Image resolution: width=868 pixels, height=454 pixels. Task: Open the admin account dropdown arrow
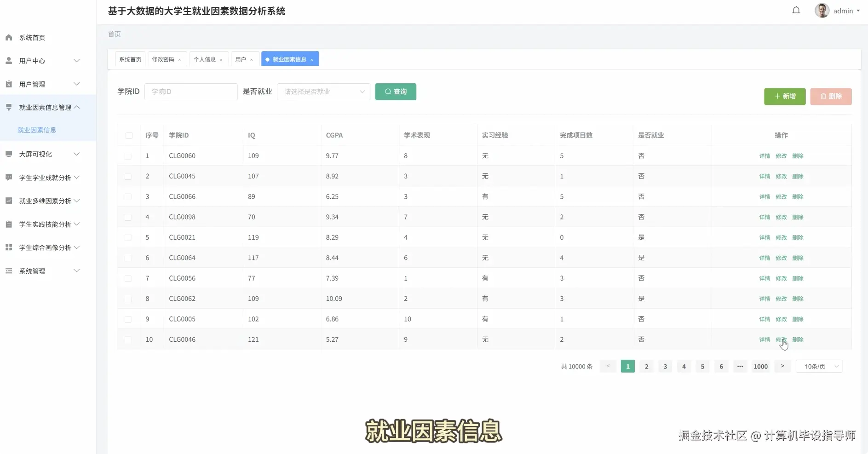click(858, 11)
